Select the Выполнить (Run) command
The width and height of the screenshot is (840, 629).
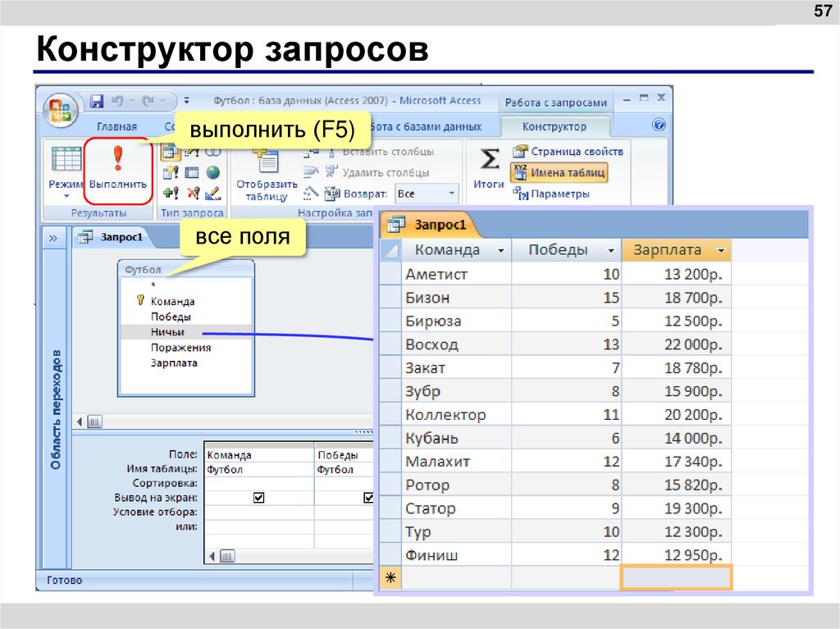[117, 168]
